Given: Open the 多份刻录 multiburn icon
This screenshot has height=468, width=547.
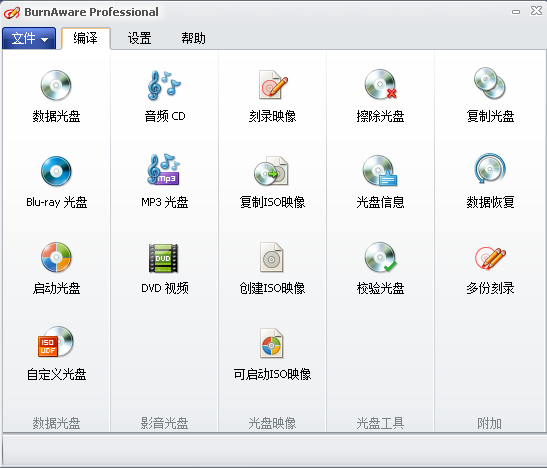Looking at the screenshot, I should pos(490,258).
